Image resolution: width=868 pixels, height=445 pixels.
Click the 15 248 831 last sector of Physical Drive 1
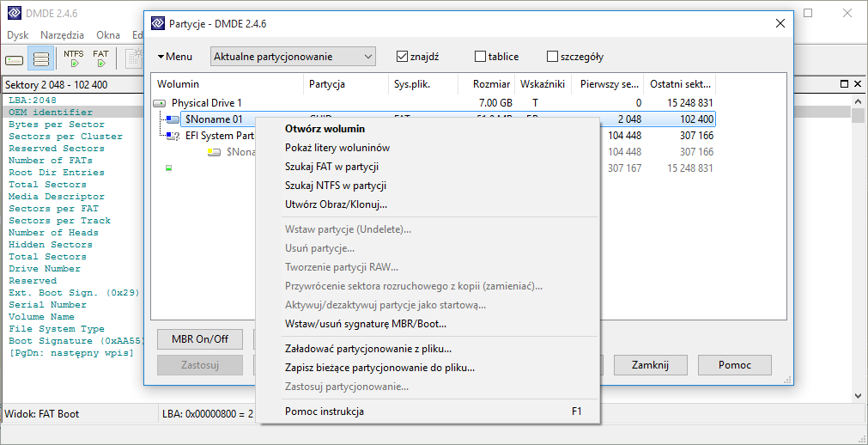(x=688, y=103)
